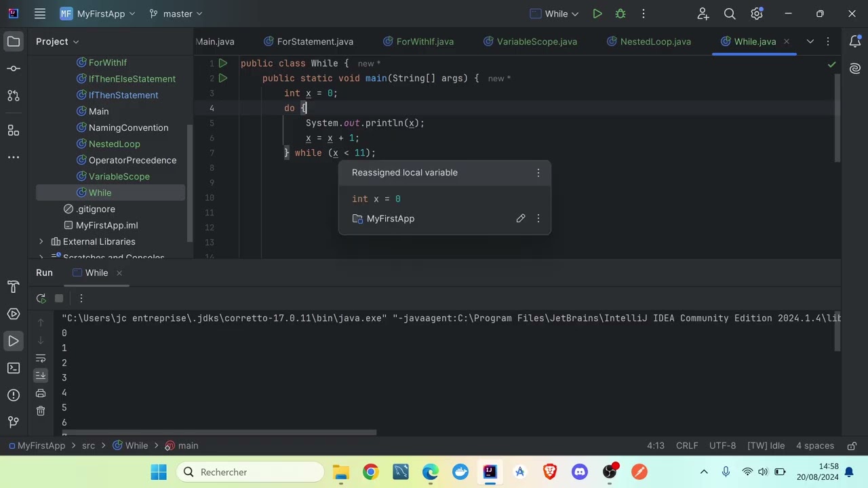Open the Git tool window
The height and width of the screenshot is (488, 868).
pyautogui.click(x=14, y=422)
